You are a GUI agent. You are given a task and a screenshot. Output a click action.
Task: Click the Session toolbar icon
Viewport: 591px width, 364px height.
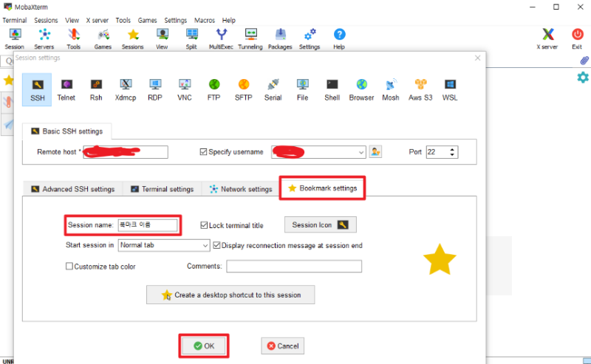pyautogui.click(x=15, y=39)
